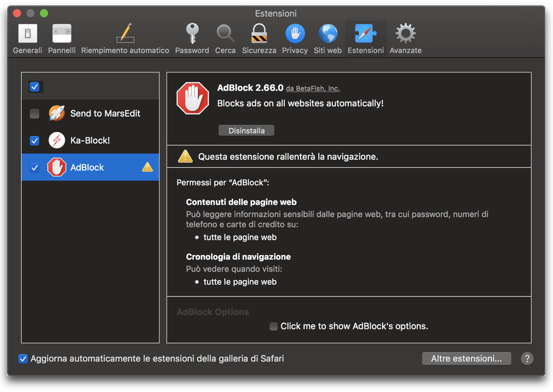
Task: Click the 'AdBlock 2.66.0' title text
Action: click(x=250, y=88)
